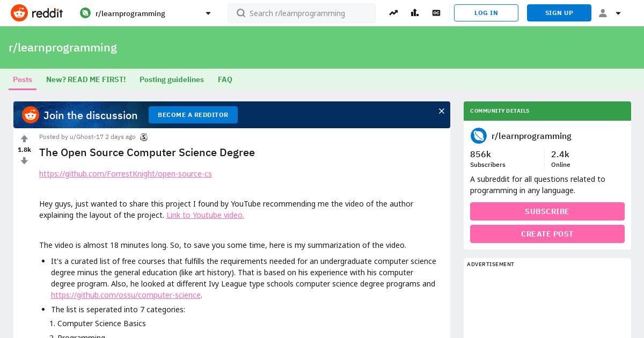The width and height of the screenshot is (644, 338).
Task: Open the New? READ ME FIRST! tab
Action: (x=86, y=79)
